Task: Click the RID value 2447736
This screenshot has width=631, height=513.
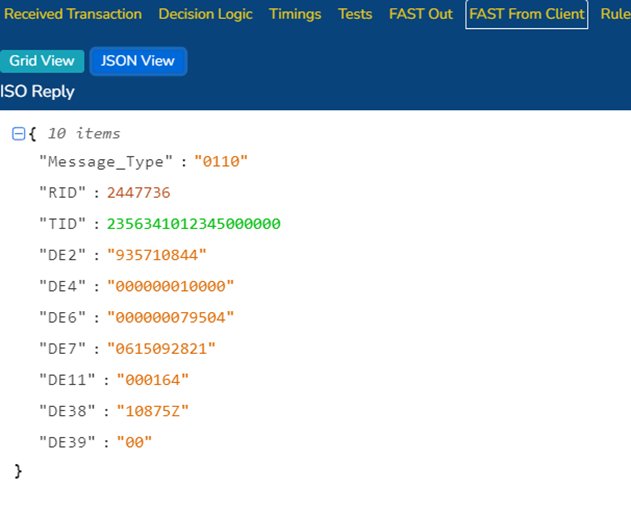Action: [x=138, y=193]
